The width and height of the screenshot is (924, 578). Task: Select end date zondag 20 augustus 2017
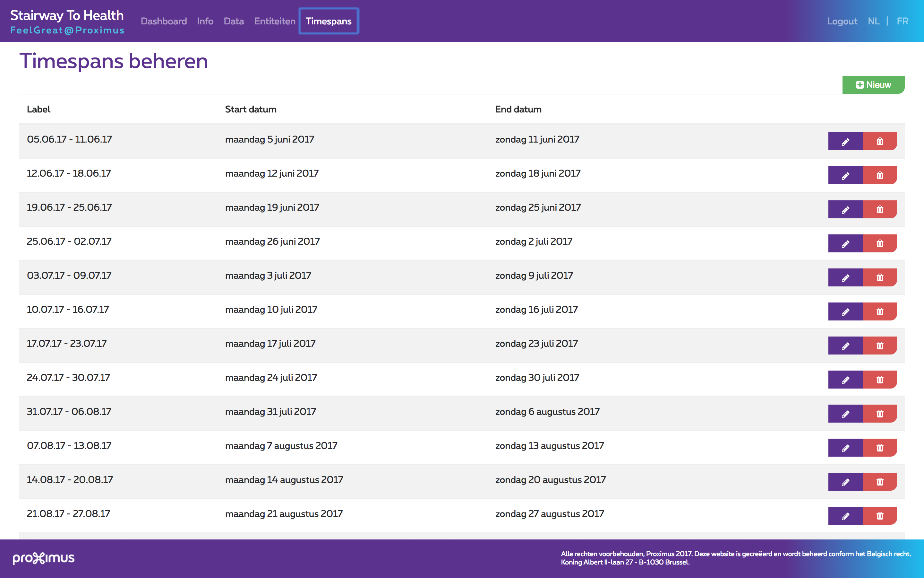tap(551, 480)
